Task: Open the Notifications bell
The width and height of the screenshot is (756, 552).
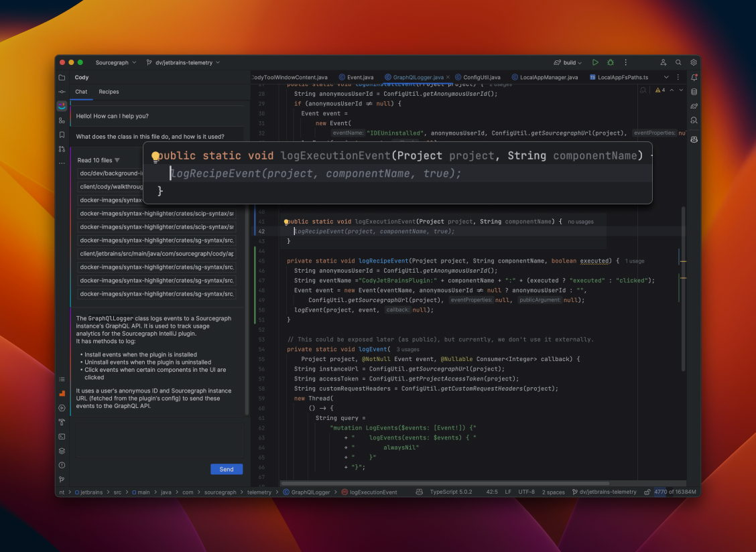Action: (694, 78)
